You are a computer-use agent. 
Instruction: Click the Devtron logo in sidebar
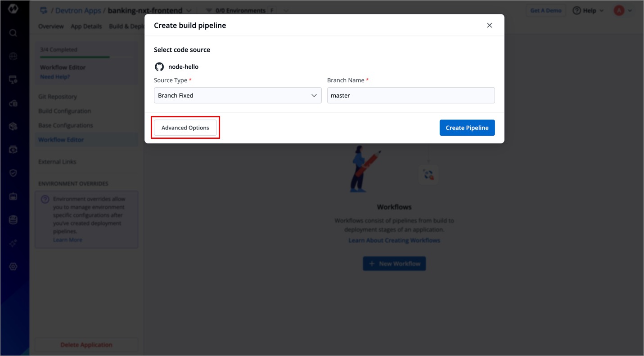click(13, 9)
